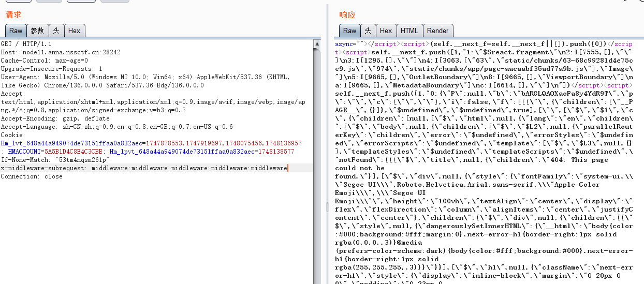Click the 响应 panel heading
644x284 pixels.
point(347,14)
